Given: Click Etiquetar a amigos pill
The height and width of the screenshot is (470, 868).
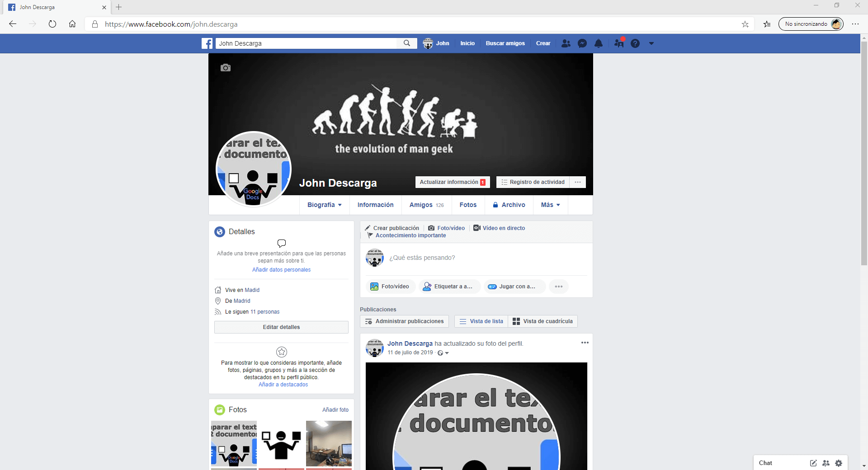Looking at the screenshot, I should 449,287.
